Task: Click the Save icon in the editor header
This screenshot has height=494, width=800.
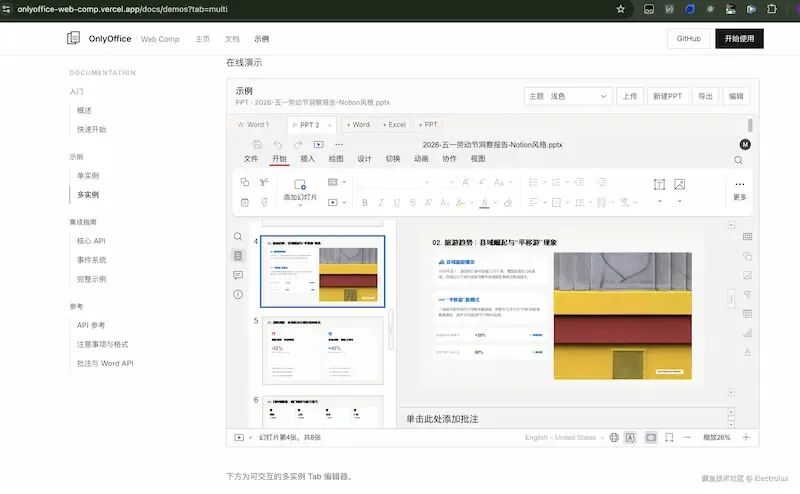Action: pyautogui.click(x=257, y=144)
